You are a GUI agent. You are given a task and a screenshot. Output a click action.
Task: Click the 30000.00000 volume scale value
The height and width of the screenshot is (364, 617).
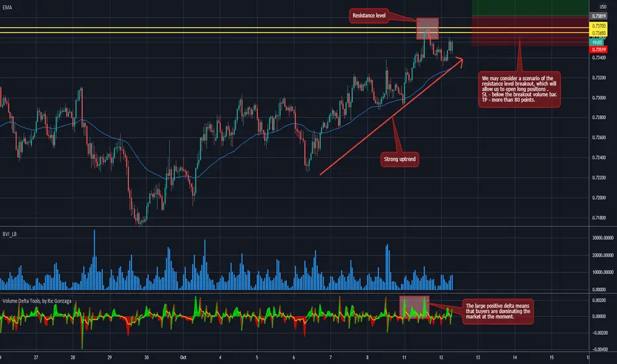point(602,238)
